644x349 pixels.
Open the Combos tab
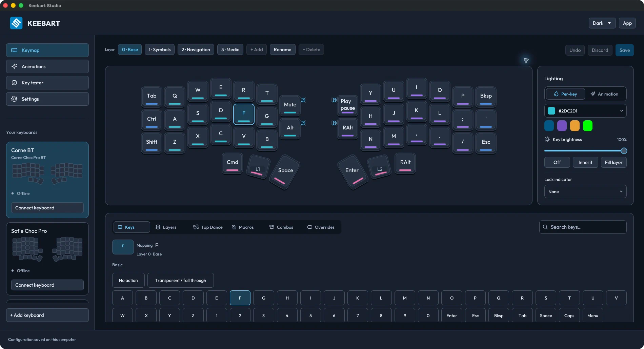281,227
